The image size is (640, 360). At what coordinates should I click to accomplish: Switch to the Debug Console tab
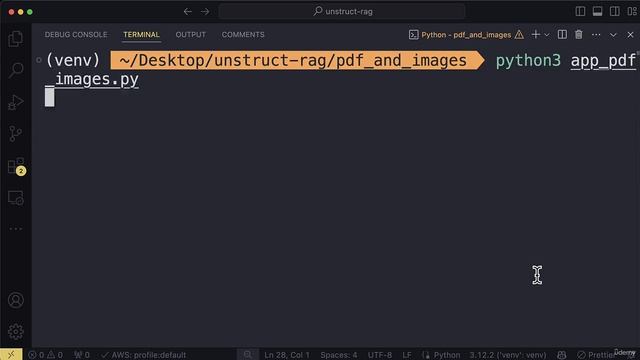[x=76, y=35]
